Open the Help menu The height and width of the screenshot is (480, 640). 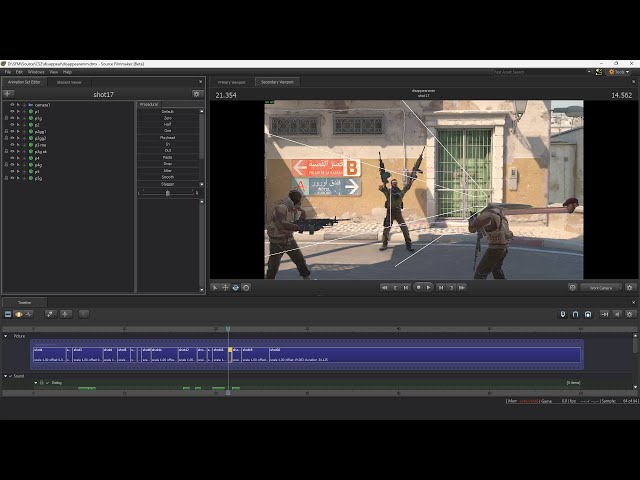click(67, 72)
